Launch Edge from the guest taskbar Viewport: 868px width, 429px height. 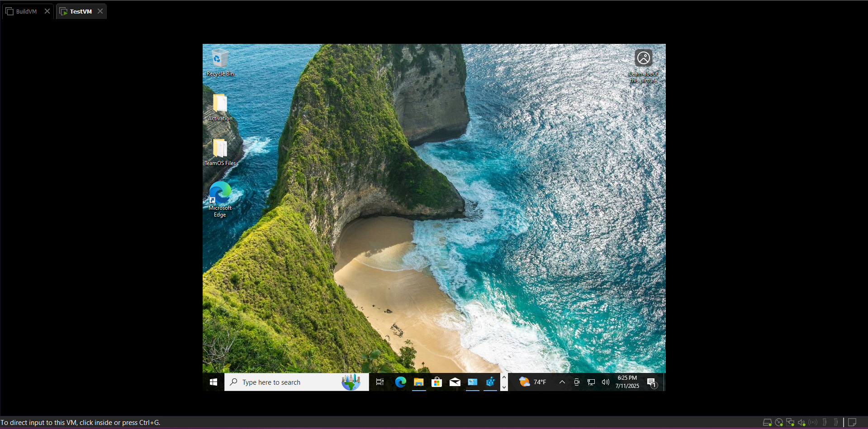[x=401, y=382]
